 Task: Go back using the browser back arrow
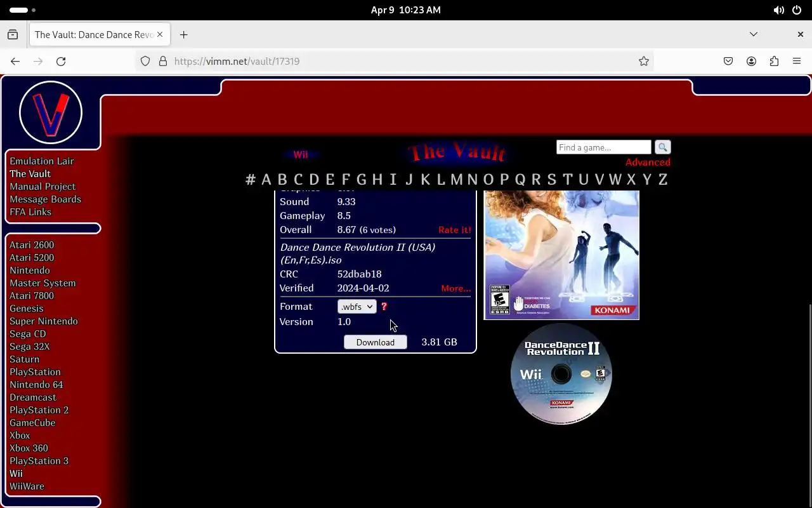pyautogui.click(x=15, y=61)
